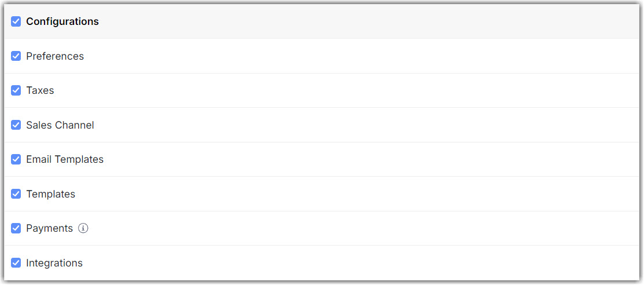
Task: Click the Payments label text
Action: pyautogui.click(x=49, y=228)
